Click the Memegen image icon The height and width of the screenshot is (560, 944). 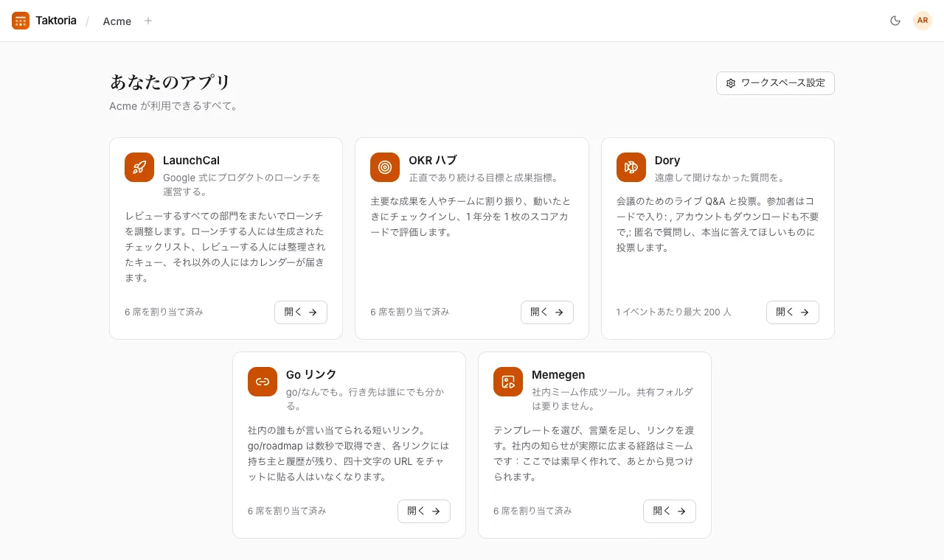pyautogui.click(x=508, y=382)
